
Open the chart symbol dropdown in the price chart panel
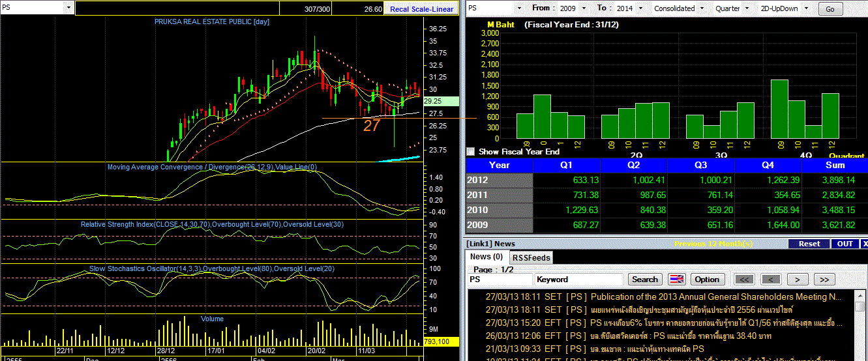pyautogui.click(x=69, y=8)
